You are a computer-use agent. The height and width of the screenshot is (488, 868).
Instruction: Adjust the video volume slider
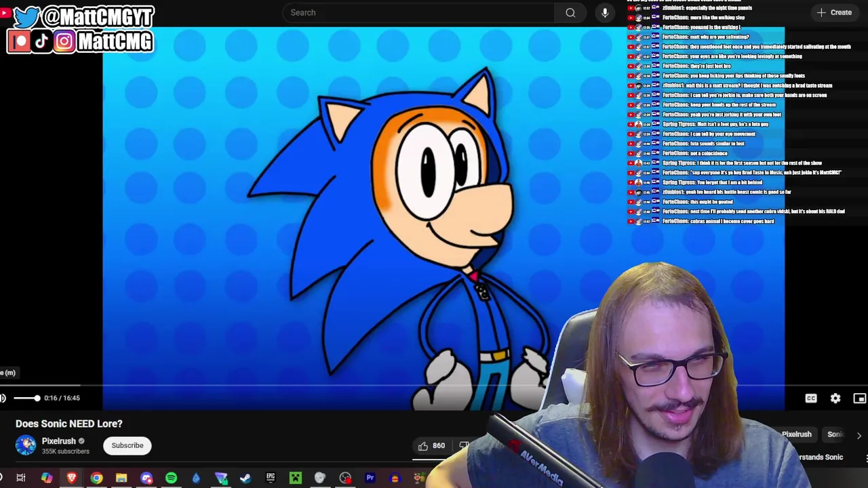[x=26, y=399]
